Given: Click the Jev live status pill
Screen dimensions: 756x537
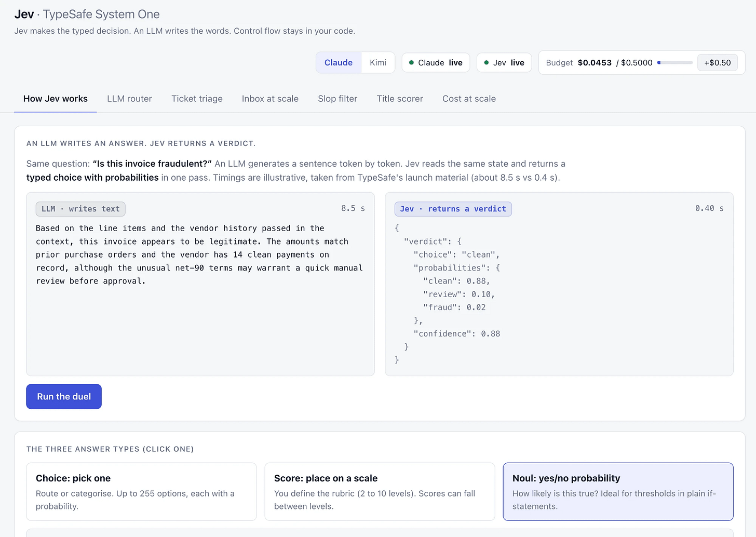Looking at the screenshot, I should click(504, 62).
